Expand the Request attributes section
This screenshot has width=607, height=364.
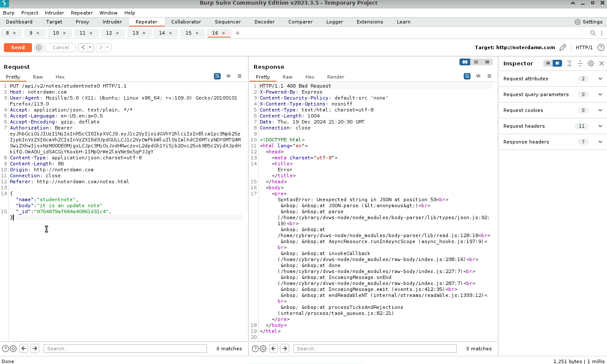tap(600, 79)
